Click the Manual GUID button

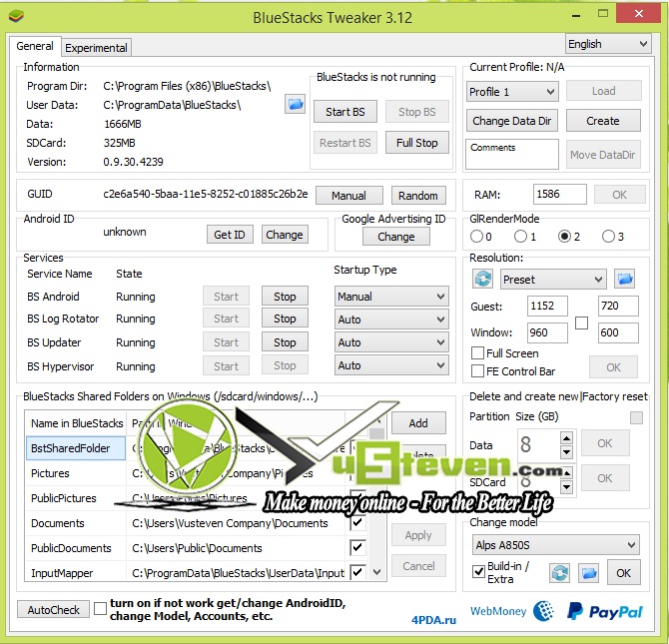tap(349, 196)
